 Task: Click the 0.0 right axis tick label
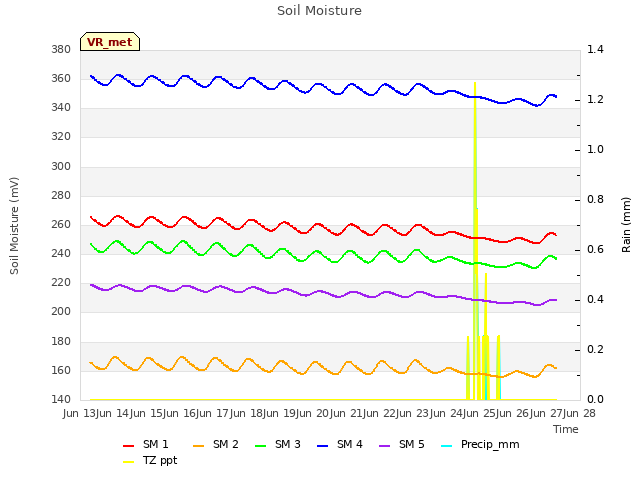tap(595, 400)
